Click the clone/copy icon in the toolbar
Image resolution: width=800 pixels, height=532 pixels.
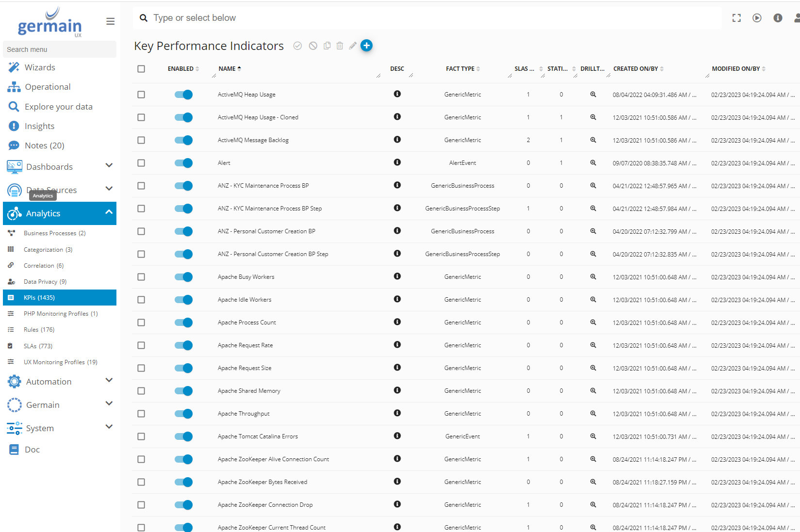[x=327, y=46]
